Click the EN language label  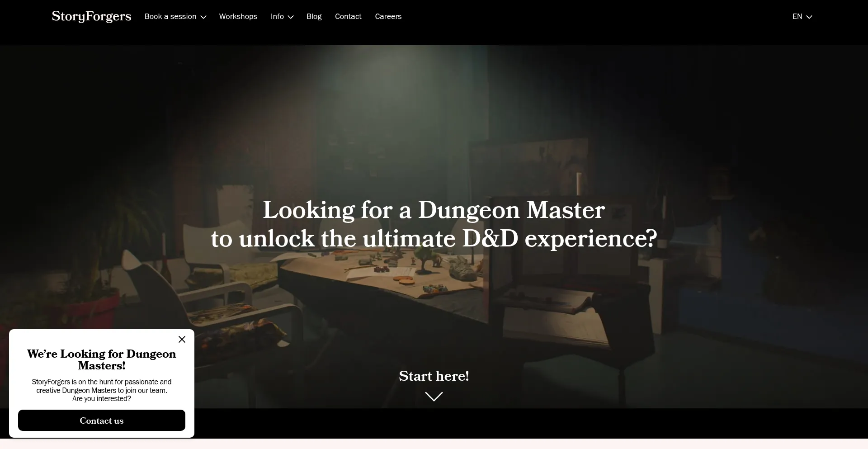tap(797, 16)
